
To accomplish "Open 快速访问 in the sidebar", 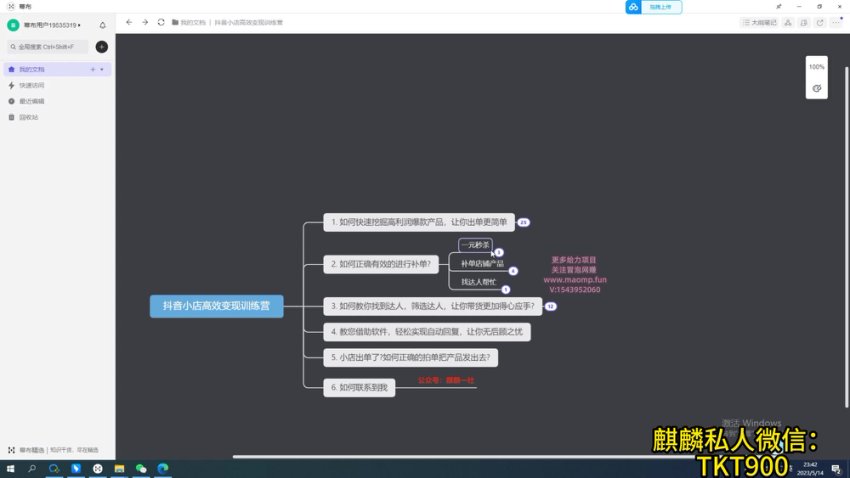I will [32, 85].
